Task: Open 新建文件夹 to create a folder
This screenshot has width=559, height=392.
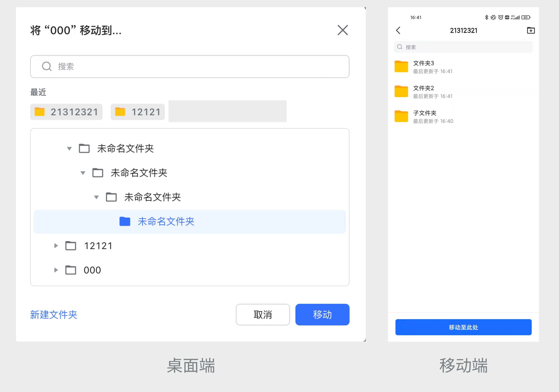Action: click(54, 314)
